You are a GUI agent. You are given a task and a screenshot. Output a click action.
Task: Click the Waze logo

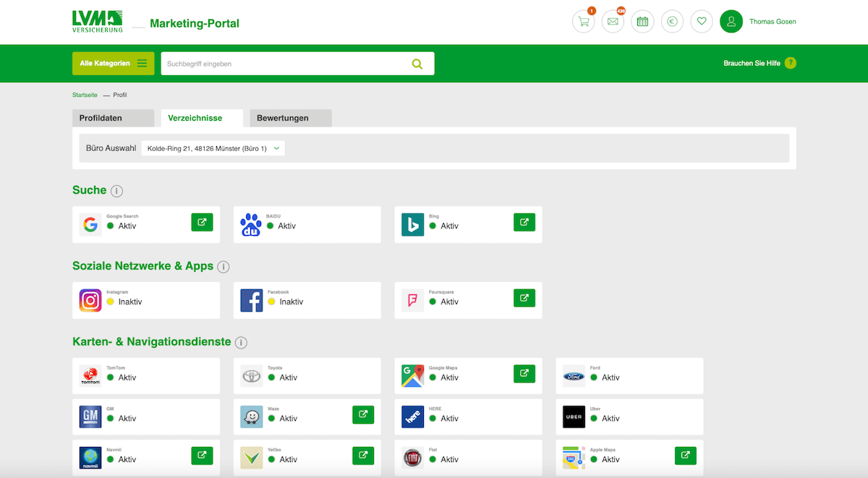click(252, 417)
